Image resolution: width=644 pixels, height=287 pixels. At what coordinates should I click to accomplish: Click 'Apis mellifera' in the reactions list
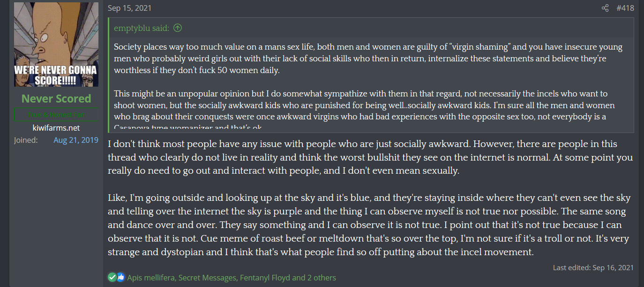151,278
